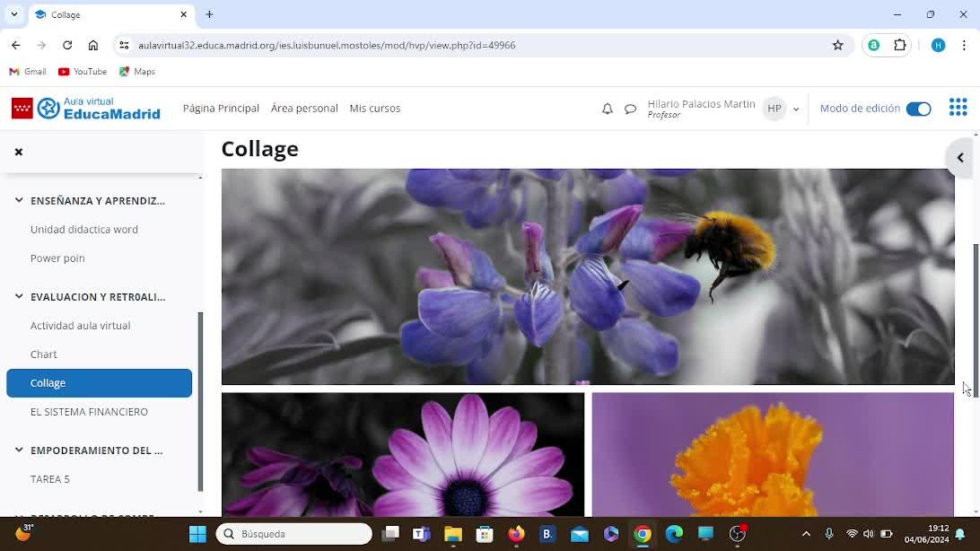Viewport: 980px width, 551px height.
Task: Open Hilario Palacios Martin profile name
Action: coord(701,104)
